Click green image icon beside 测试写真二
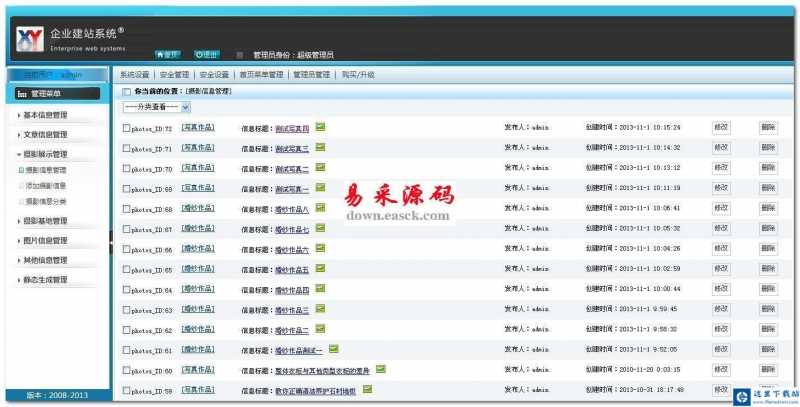Screen dimensions: 800x407 point(320,167)
